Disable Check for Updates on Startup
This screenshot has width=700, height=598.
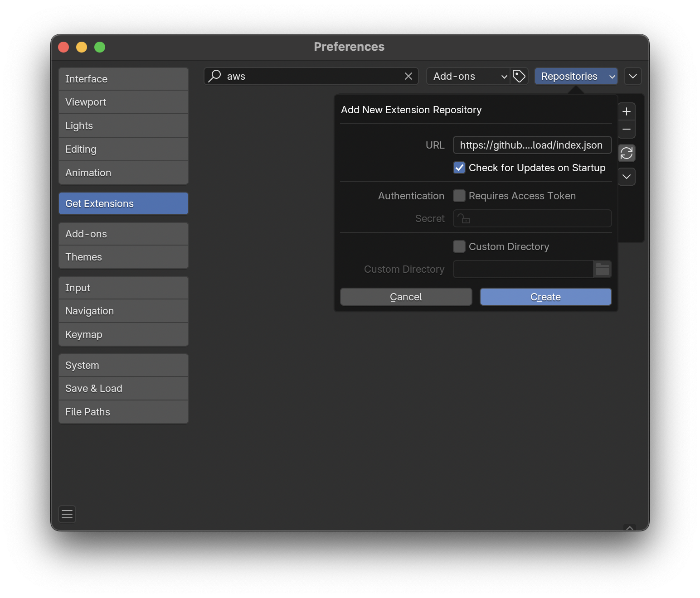459,168
